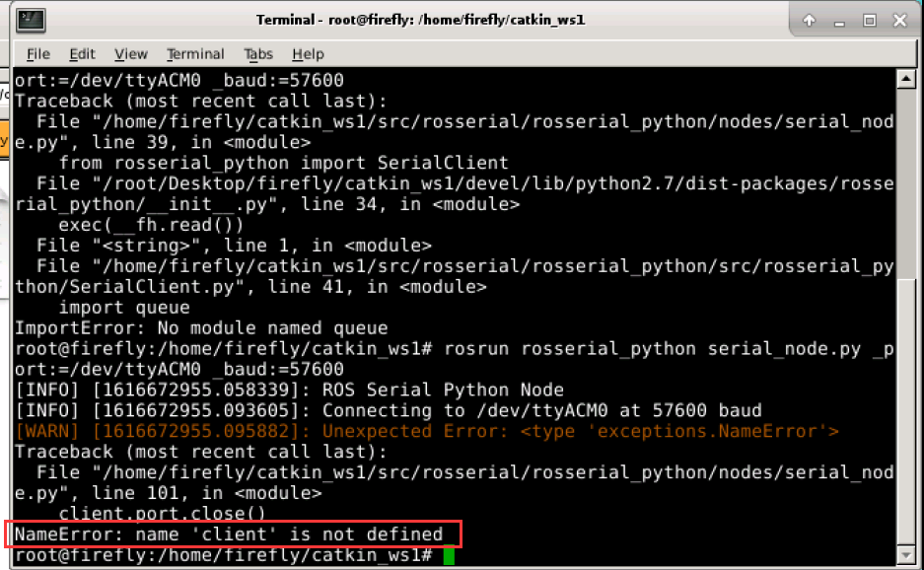Shade the window using the roll-up arrow
Image resolution: width=924 pixels, height=570 pixels.
point(810,20)
